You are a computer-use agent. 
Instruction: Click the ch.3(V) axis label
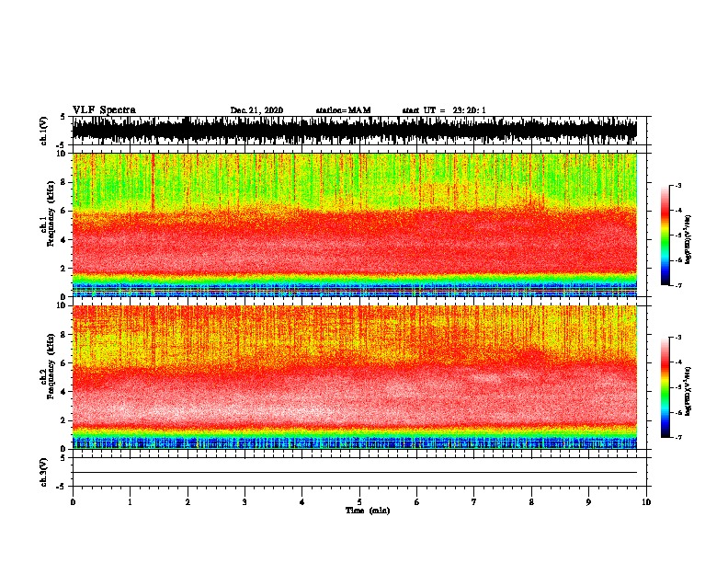click(44, 472)
